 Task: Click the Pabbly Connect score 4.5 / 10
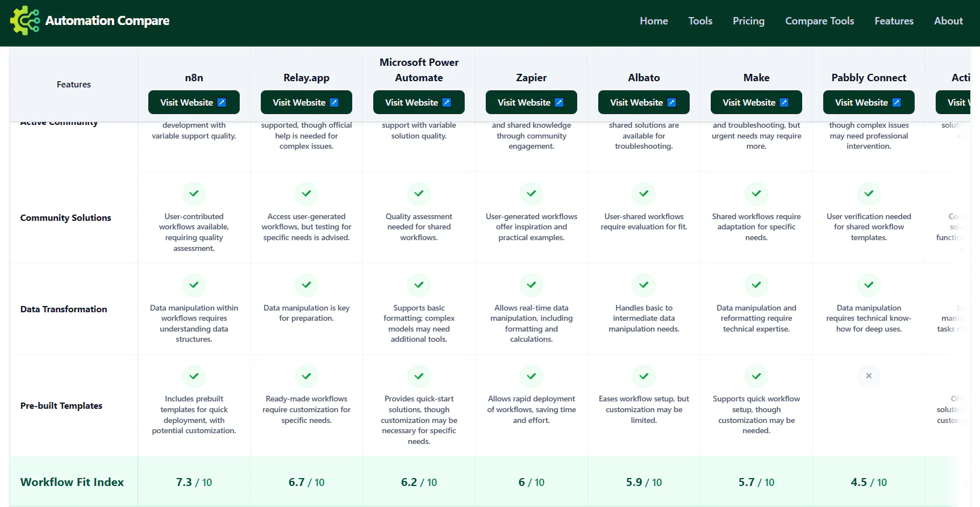[x=869, y=482]
